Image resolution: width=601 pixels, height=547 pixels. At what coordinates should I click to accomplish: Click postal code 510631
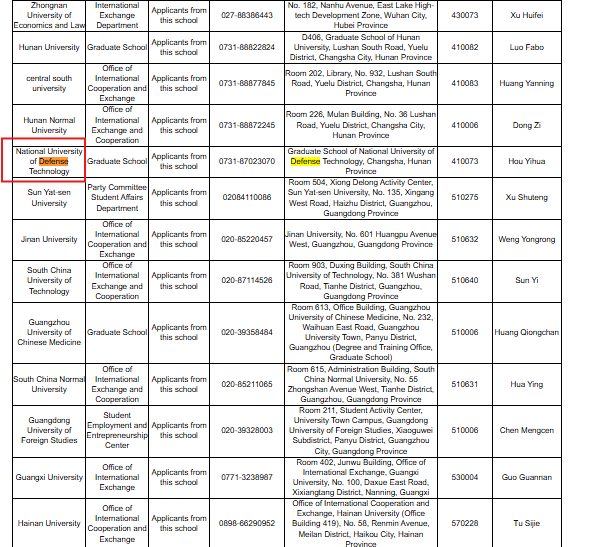point(465,384)
